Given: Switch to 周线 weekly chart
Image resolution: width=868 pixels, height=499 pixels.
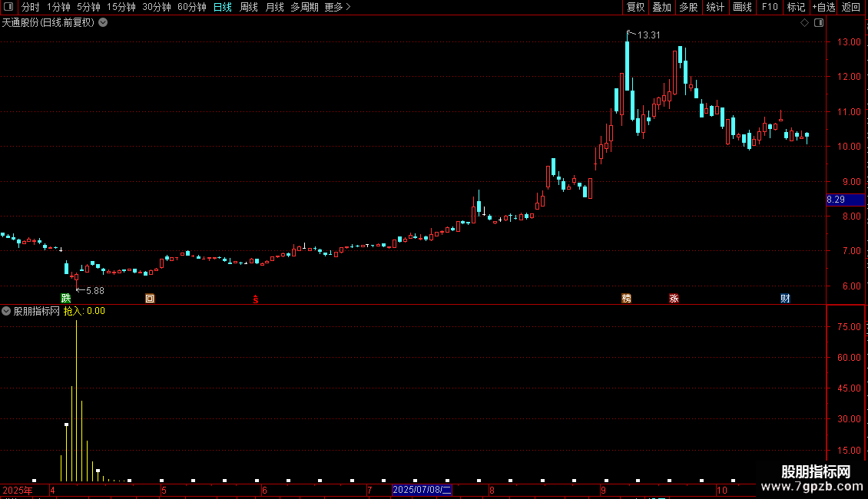Looking at the screenshot, I should [x=249, y=7].
